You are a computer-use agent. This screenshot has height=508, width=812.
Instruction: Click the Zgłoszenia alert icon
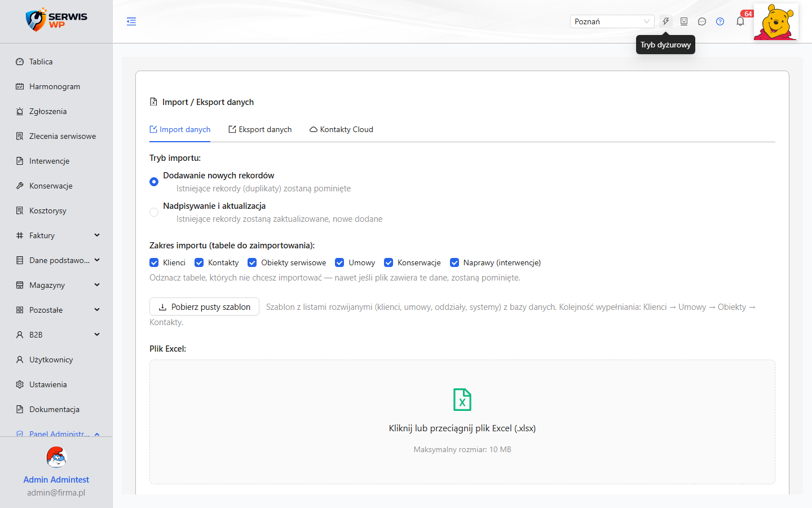tap(20, 111)
